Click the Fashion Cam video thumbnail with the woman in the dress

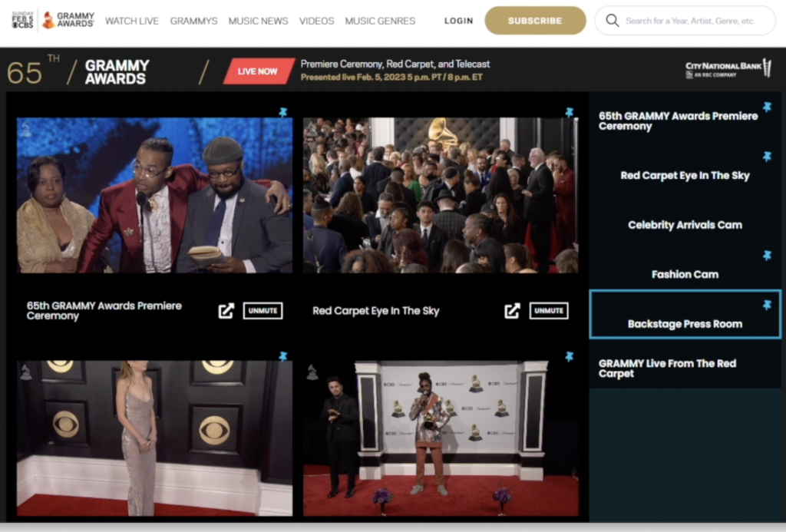(x=155, y=438)
